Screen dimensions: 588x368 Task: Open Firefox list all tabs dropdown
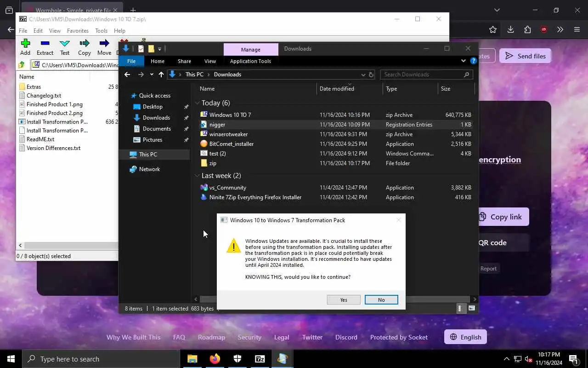(x=497, y=10)
